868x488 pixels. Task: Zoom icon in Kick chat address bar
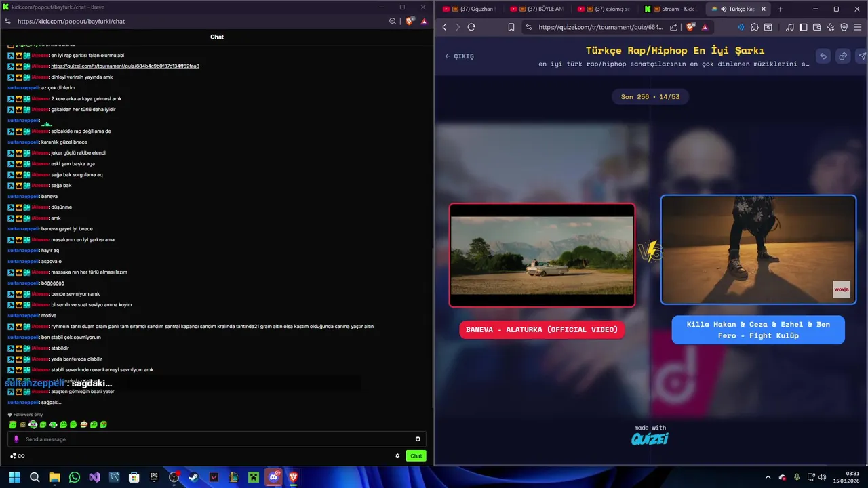[x=393, y=21]
